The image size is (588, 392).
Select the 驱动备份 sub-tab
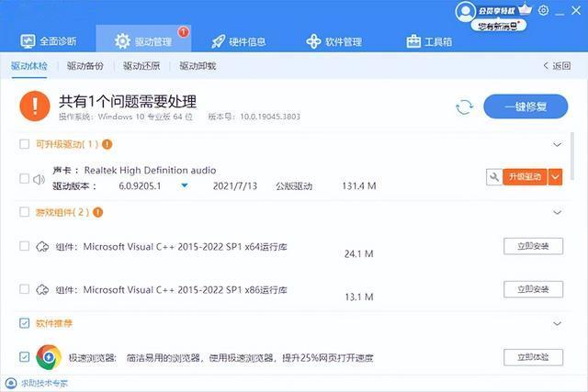pyautogui.click(x=85, y=66)
